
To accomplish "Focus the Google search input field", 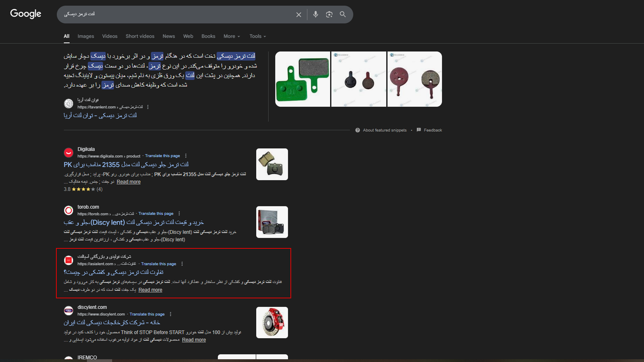I will point(178,14).
